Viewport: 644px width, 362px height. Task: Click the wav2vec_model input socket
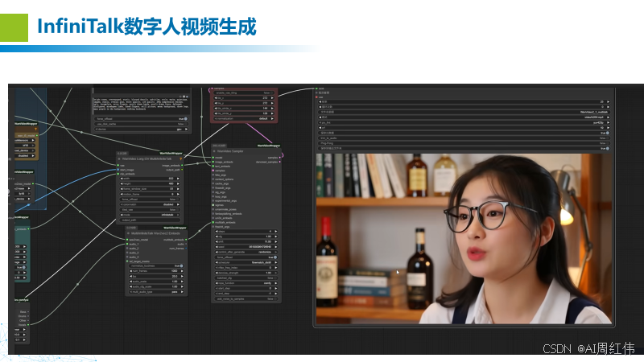(127, 239)
